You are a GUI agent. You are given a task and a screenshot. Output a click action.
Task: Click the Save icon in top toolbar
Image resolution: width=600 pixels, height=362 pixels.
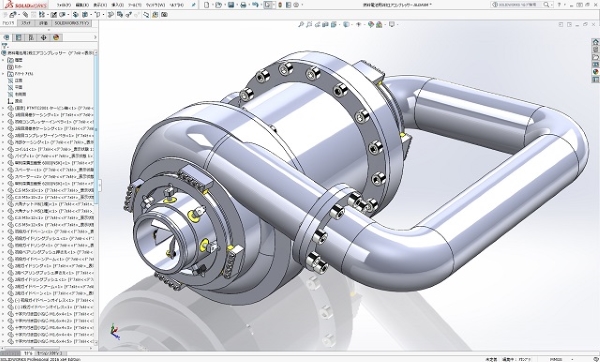231,5
